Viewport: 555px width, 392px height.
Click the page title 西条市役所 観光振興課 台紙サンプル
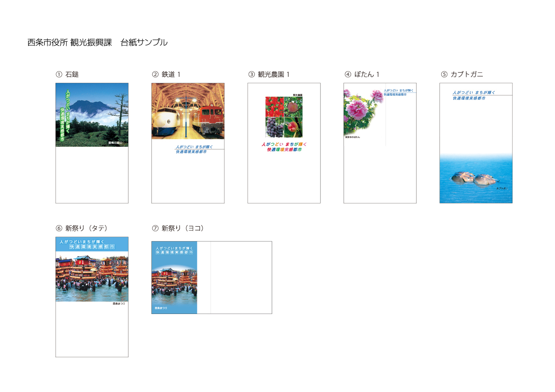tap(97, 43)
